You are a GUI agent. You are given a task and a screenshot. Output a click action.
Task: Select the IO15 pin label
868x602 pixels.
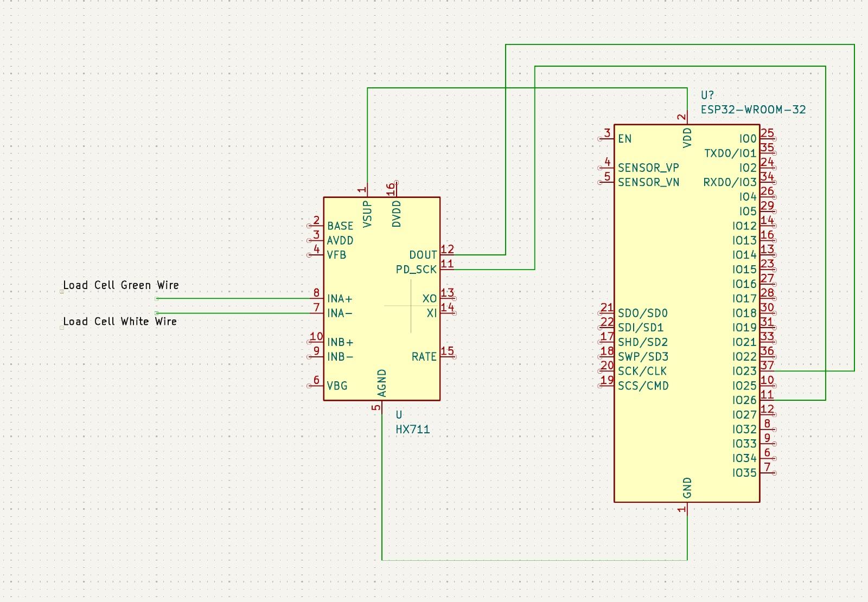[744, 270]
